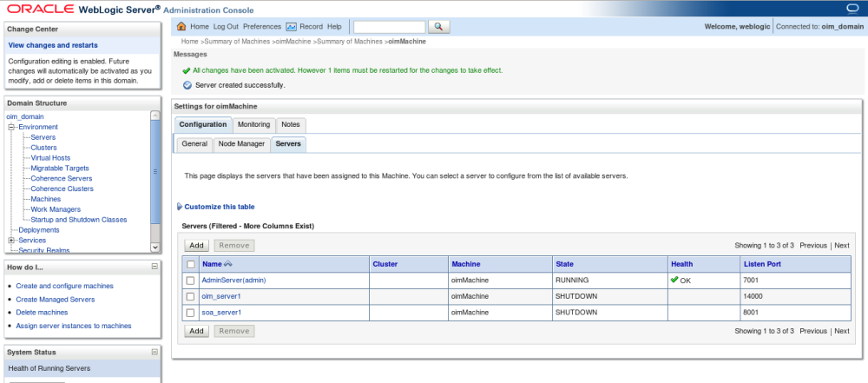Open Coherence Servers tree item
The image size is (868, 383).
point(62,179)
